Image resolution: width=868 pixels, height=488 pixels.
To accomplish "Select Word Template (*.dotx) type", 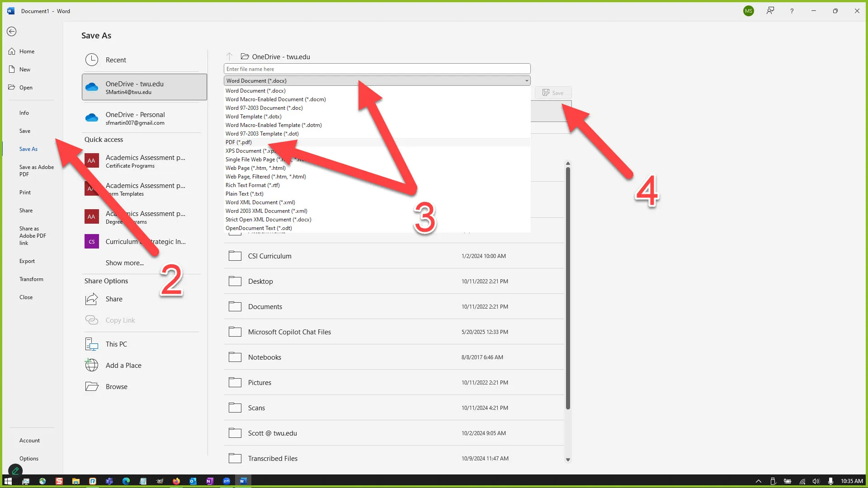I will [x=377, y=117].
